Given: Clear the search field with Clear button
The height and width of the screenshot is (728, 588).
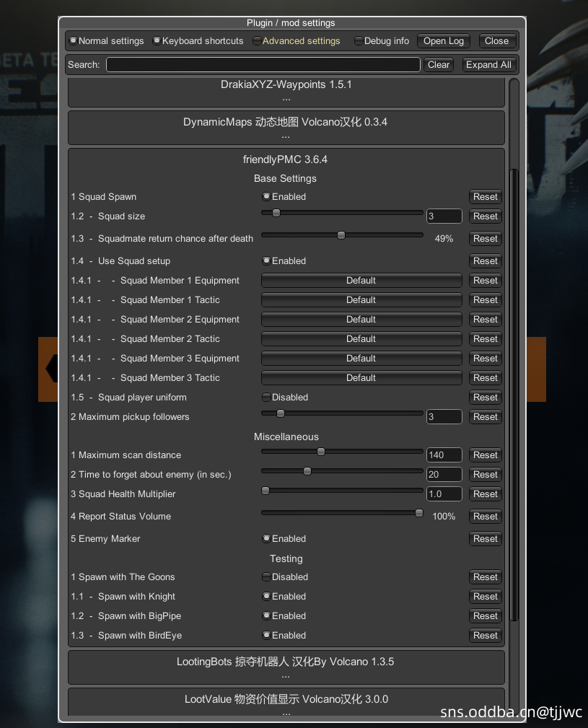Looking at the screenshot, I should click(438, 65).
